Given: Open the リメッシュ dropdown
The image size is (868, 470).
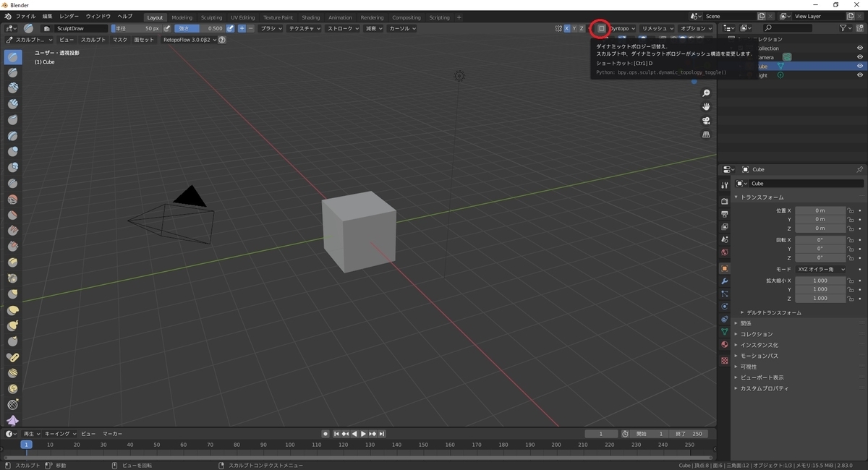Looking at the screenshot, I should click(658, 28).
